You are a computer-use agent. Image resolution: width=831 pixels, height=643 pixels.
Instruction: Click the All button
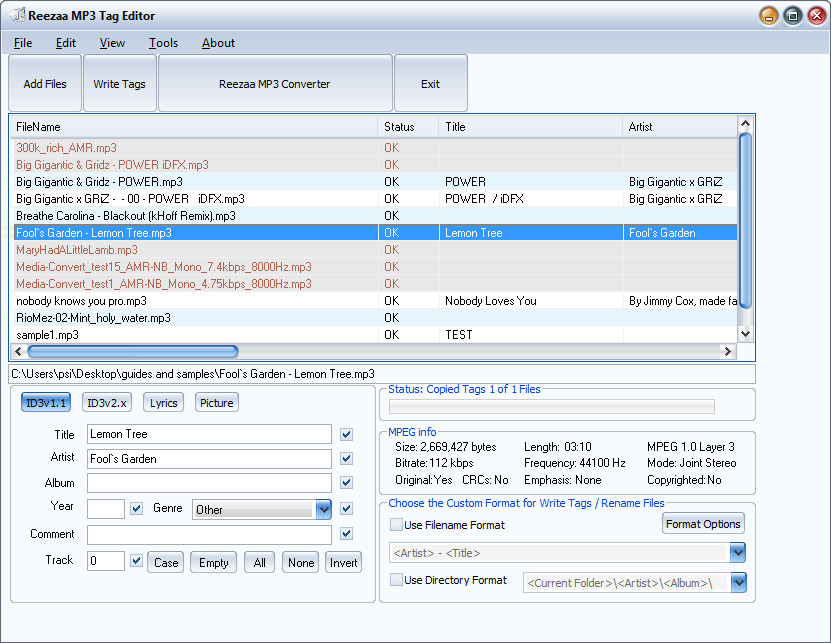[259, 562]
